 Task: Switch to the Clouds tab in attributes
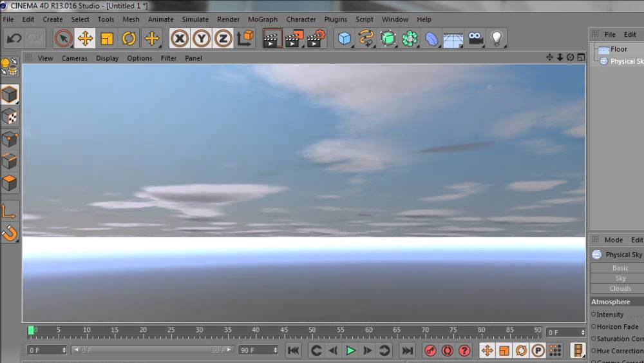coord(620,288)
